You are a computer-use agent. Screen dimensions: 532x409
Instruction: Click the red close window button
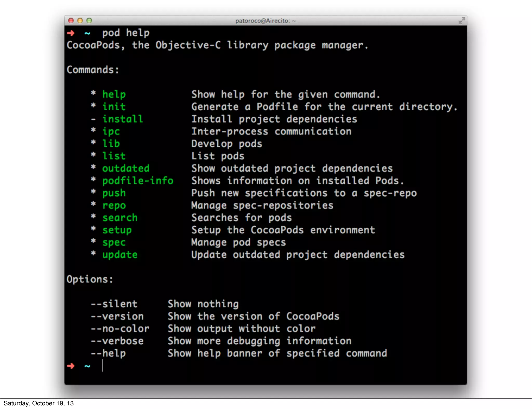pos(71,21)
